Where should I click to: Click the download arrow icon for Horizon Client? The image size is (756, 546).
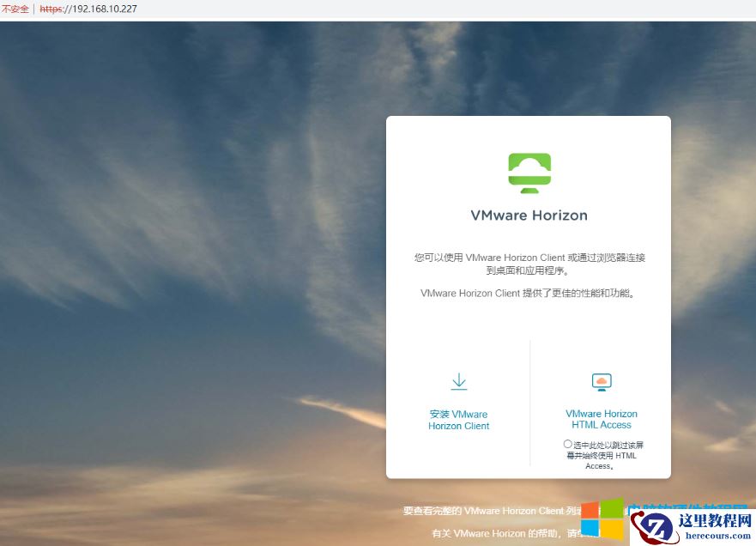point(459,381)
